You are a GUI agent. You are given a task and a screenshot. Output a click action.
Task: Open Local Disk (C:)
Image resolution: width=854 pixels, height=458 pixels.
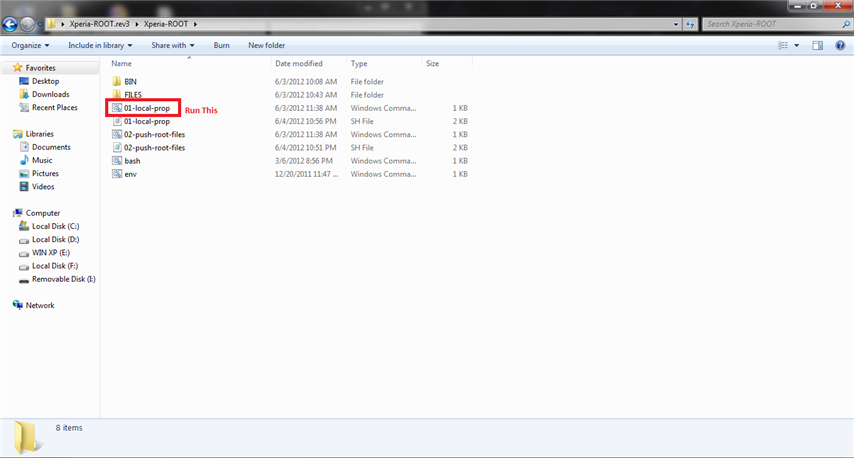[x=55, y=226]
